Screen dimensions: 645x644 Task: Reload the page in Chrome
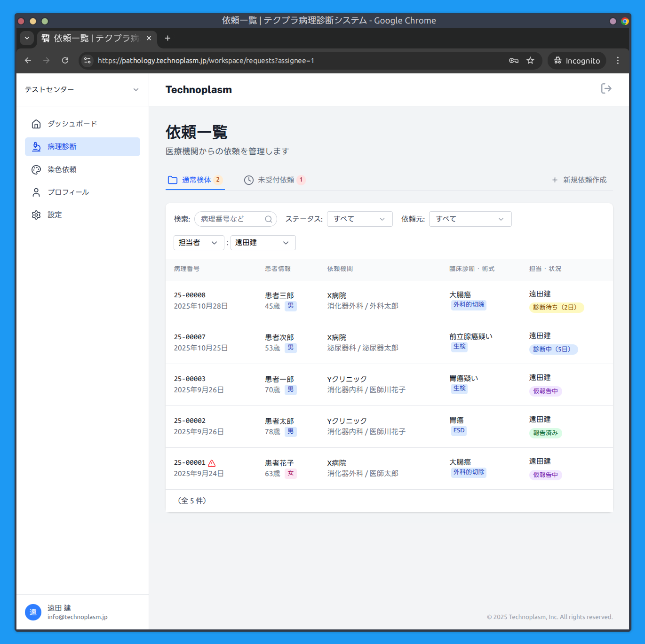click(x=65, y=61)
